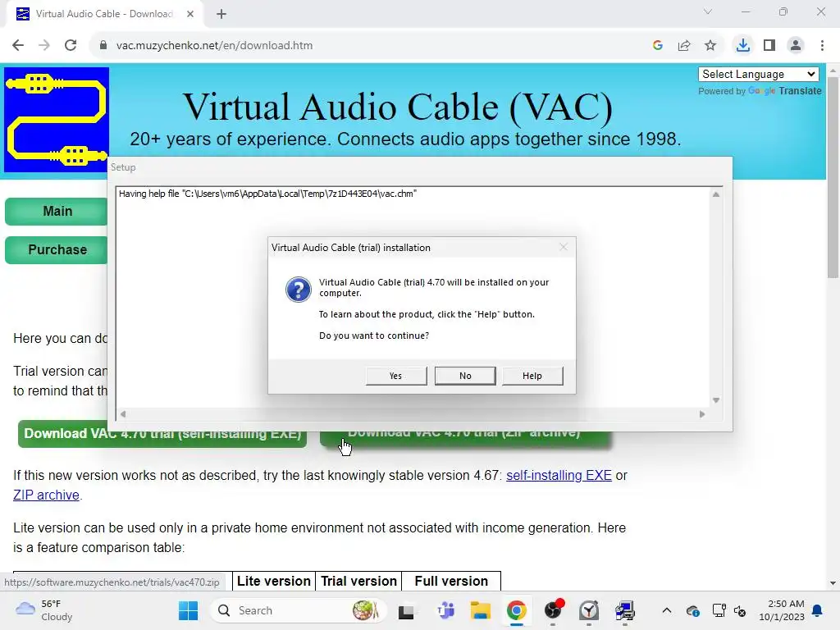Click the Lite version table header
Image resolution: width=840 pixels, height=630 pixels.
[274, 582]
